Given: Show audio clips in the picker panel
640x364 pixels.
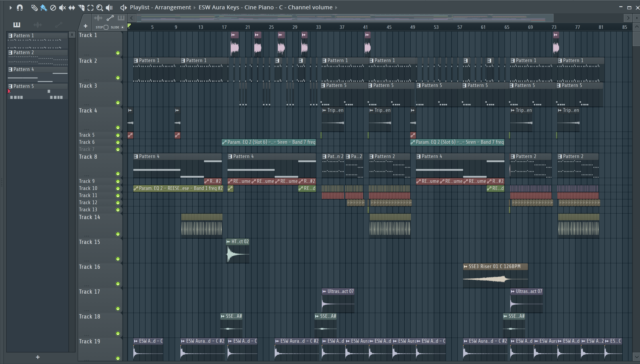Looking at the screenshot, I should click(38, 24).
